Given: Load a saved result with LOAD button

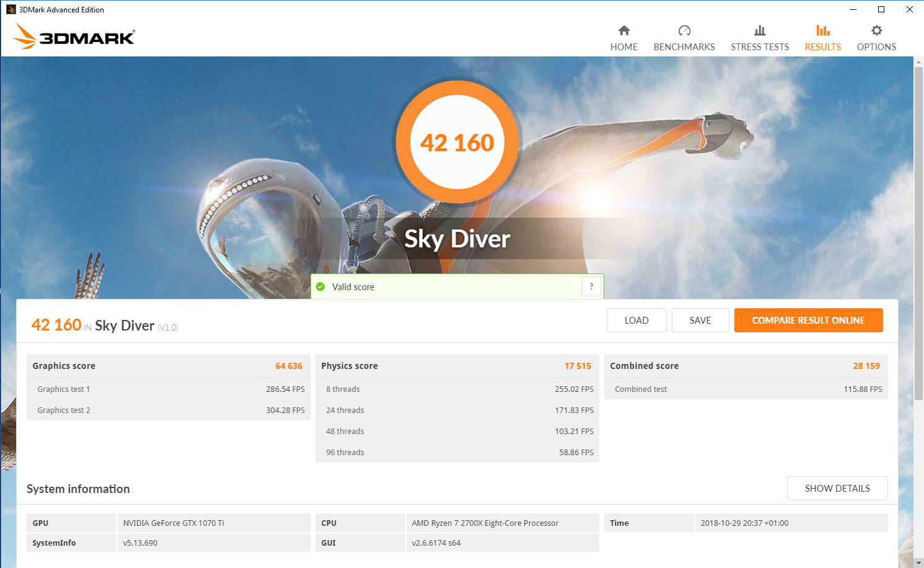Looking at the screenshot, I should point(636,321).
